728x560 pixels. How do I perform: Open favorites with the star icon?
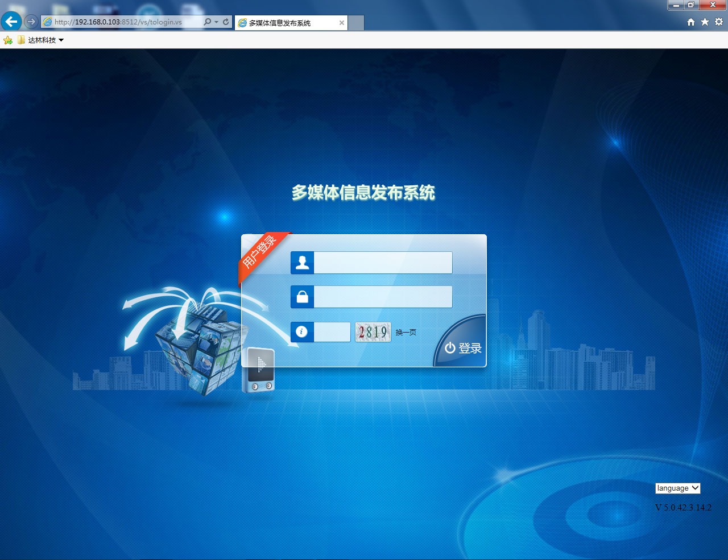(705, 22)
